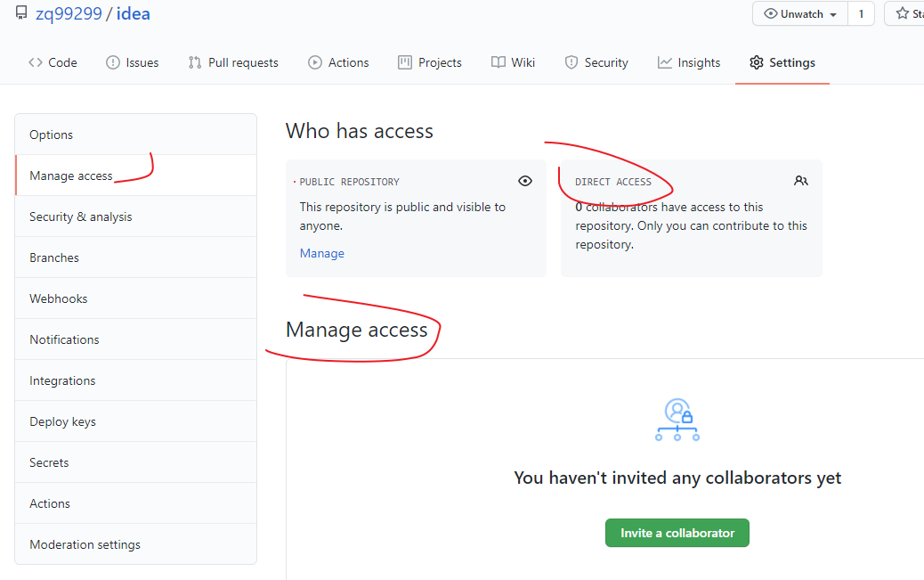Go to the Insights tab

tap(689, 62)
